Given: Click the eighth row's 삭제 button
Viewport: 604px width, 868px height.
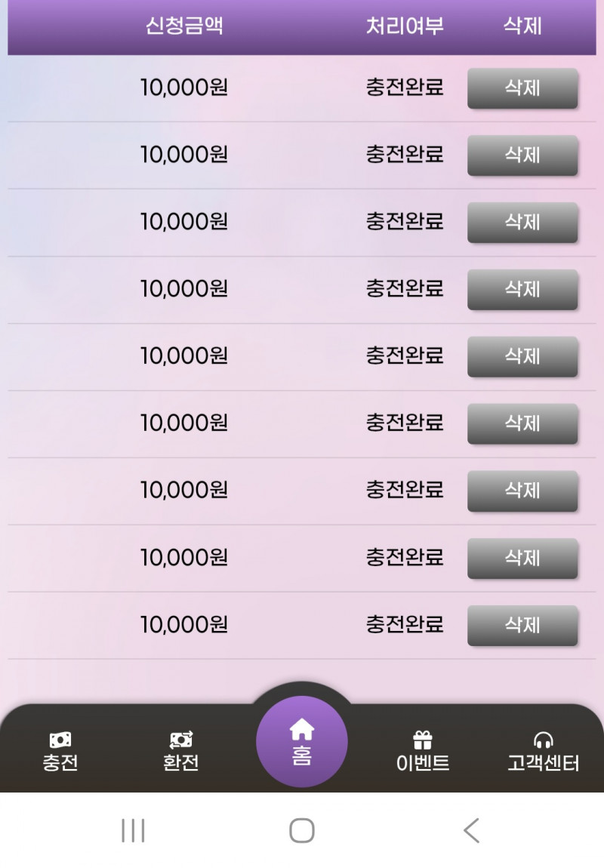Looking at the screenshot, I should (x=522, y=559).
